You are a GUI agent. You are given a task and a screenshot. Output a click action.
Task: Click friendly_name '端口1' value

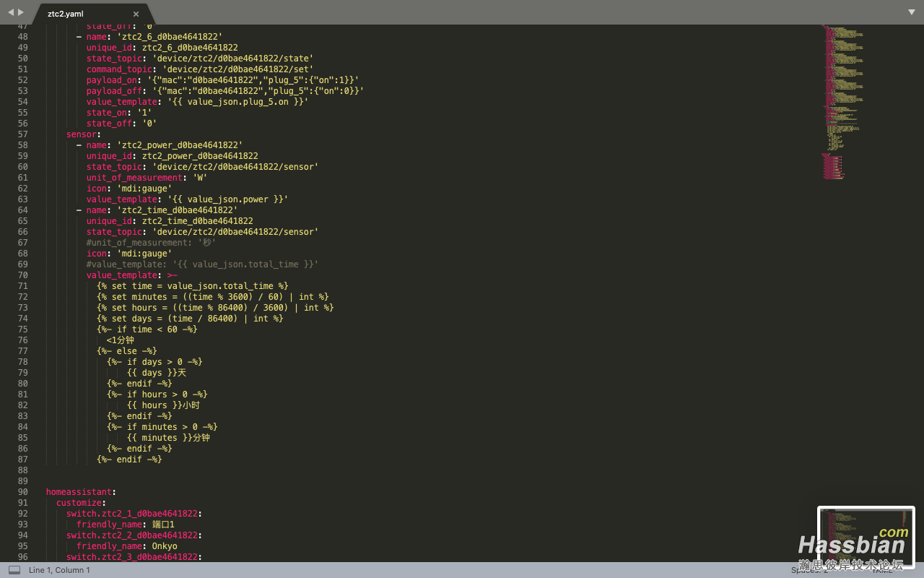coord(163,525)
